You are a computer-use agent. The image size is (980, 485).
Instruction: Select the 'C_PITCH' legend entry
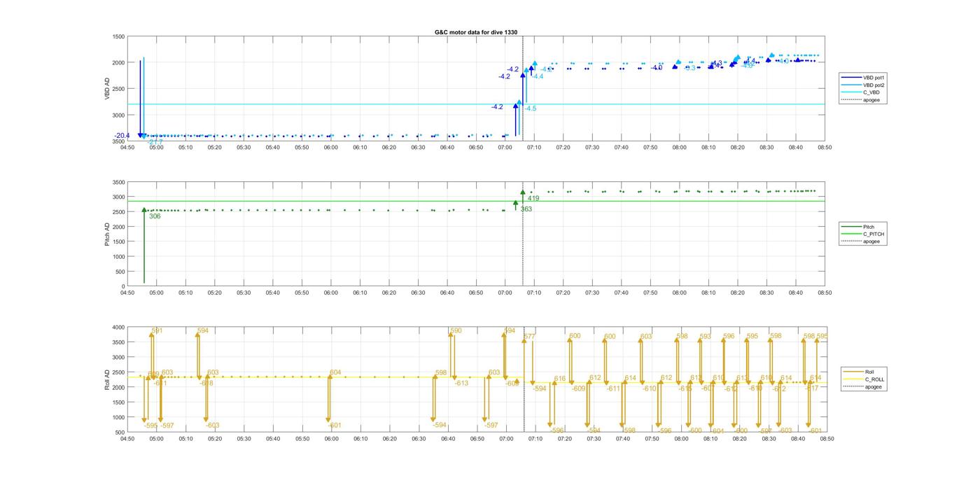(874, 234)
